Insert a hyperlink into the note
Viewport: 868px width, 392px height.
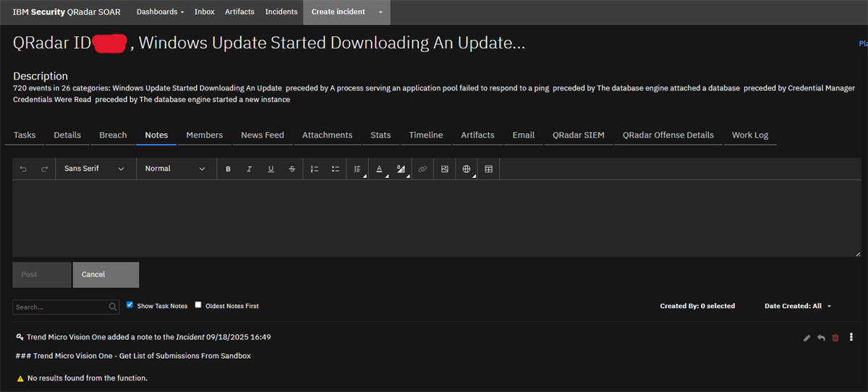423,169
